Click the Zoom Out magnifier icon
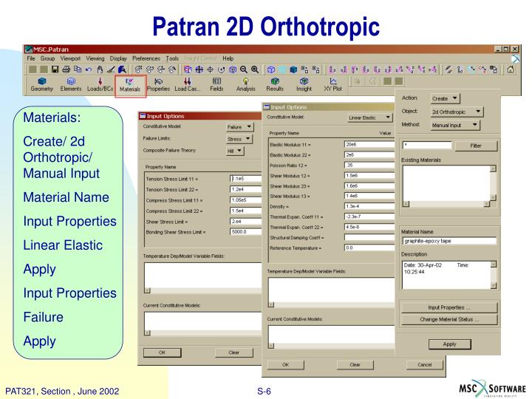The width and height of the screenshot is (532, 399). 244,69
